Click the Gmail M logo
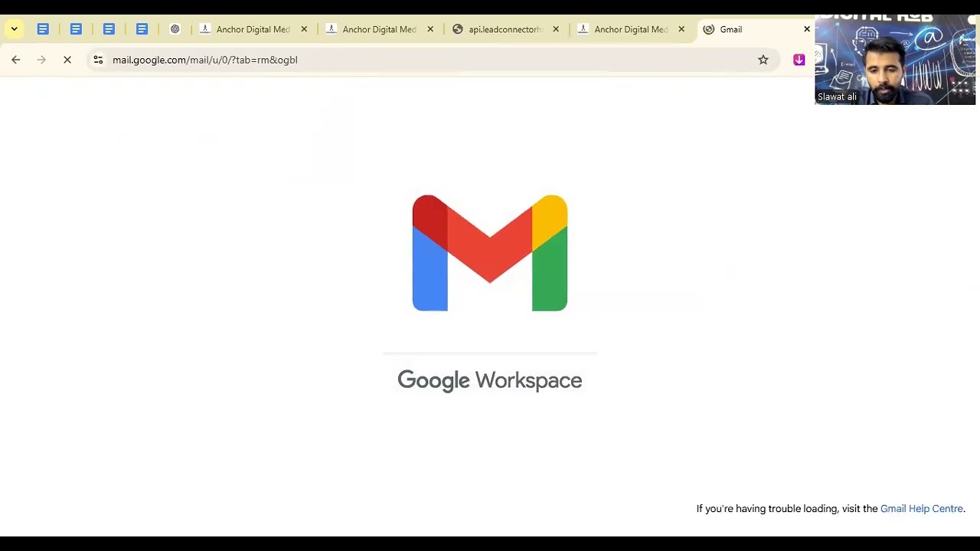Screen dimensions: 980x551 [490, 253]
